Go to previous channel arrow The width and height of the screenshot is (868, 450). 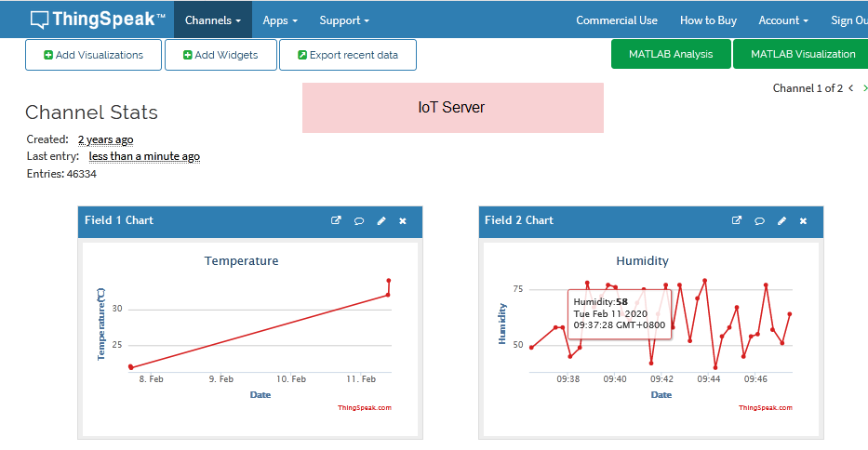[851, 88]
